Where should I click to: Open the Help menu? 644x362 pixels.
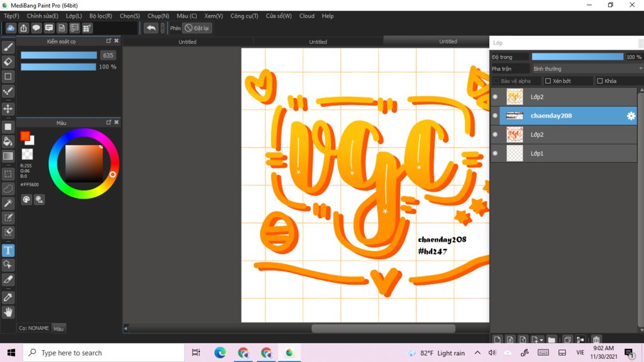[328, 16]
